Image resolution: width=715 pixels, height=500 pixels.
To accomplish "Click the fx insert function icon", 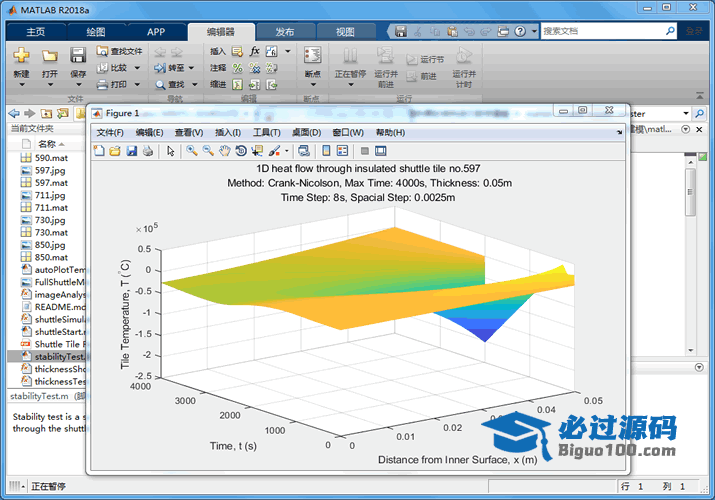I will tap(254, 51).
